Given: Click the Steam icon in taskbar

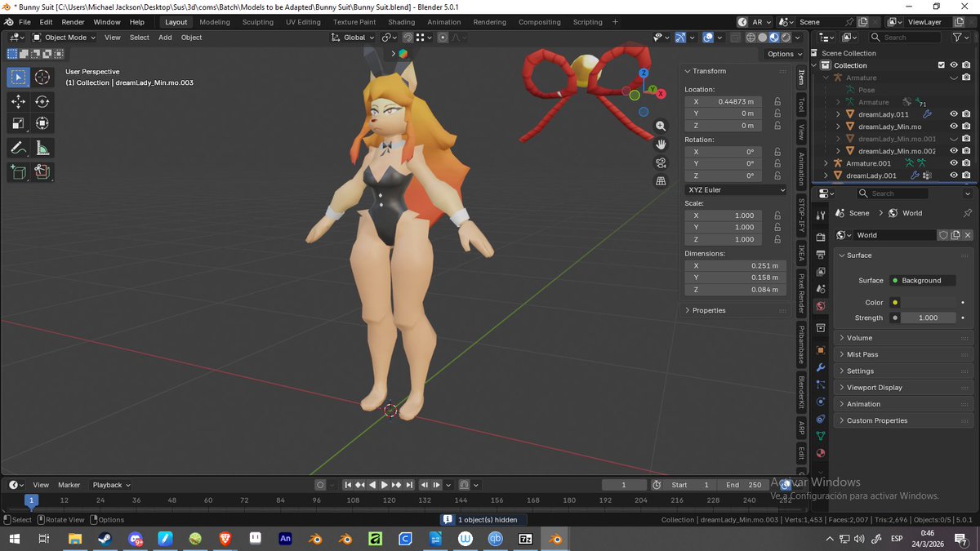Looking at the screenshot, I should (105, 539).
